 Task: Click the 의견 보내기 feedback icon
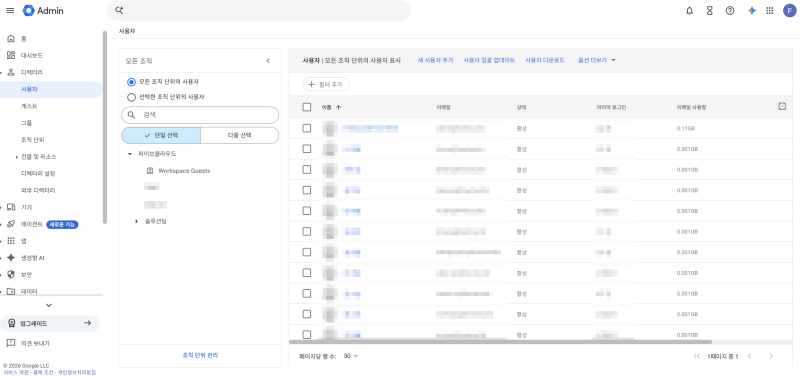(10, 343)
